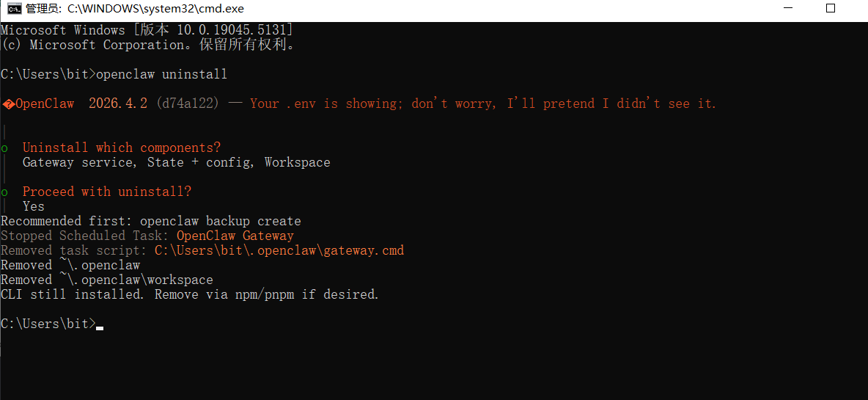The height and width of the screenshot is (400, 868).
Task: Select the Workspace component text
Action: (297, 162)
